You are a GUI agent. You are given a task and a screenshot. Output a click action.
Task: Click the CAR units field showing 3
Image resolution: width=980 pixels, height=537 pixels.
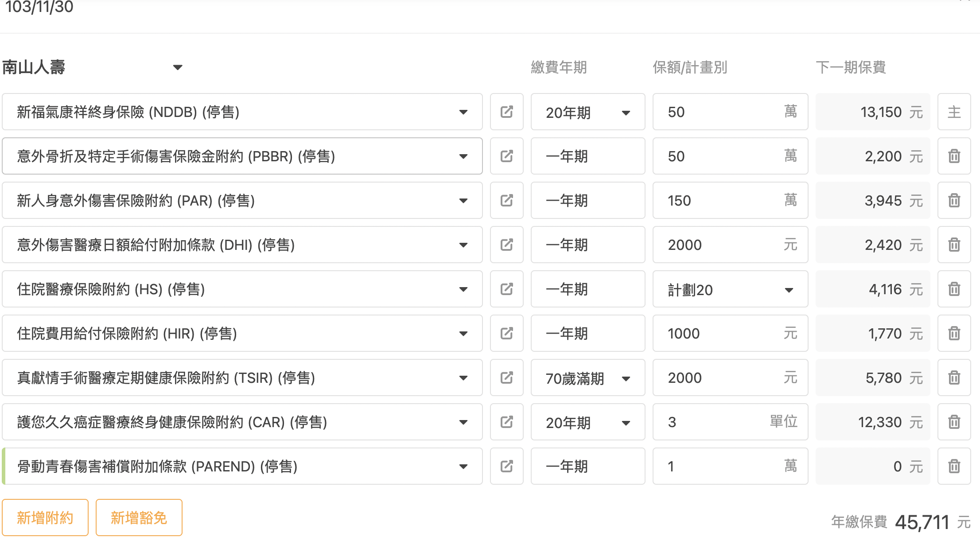(x=730, y=422)
